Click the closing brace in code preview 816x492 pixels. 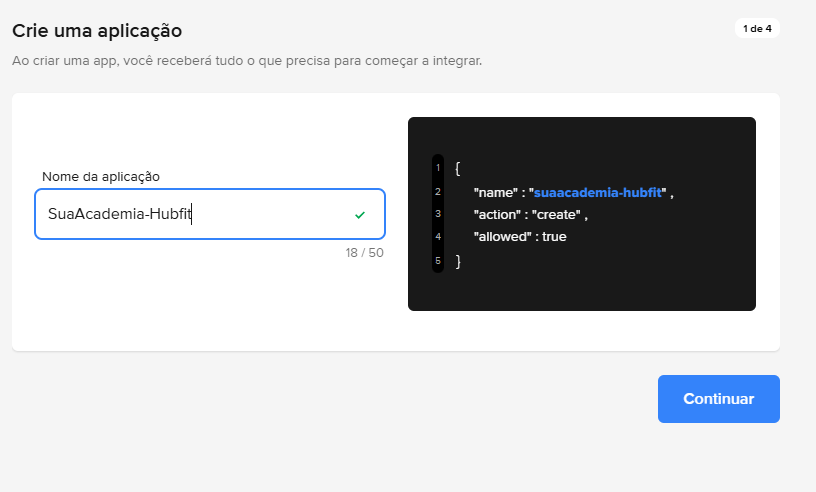pyautogui.click(x=458, y=260)
